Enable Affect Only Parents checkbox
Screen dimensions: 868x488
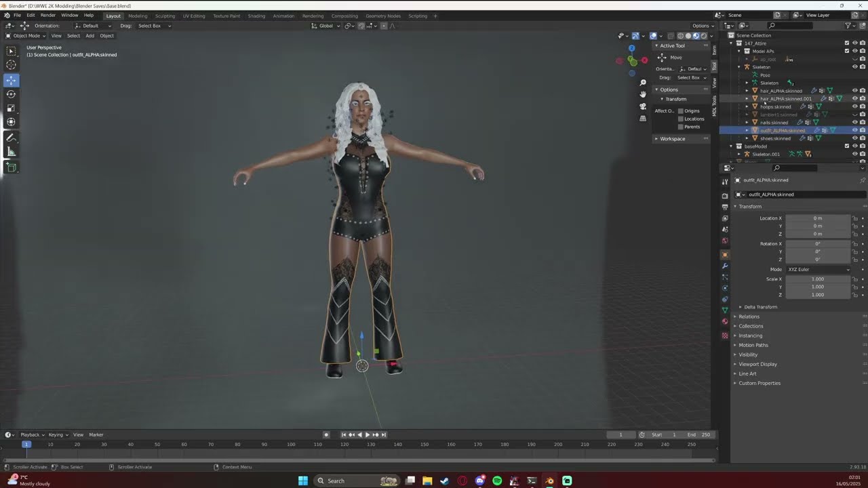[681, 127]
